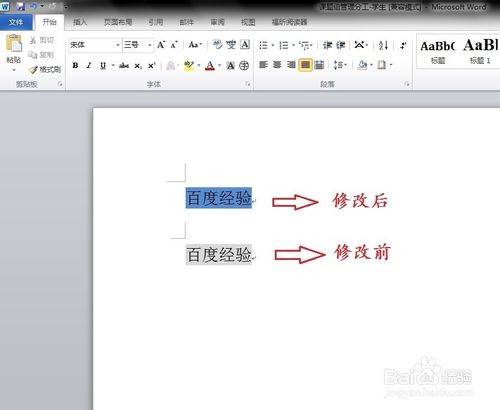Toggle strikethrough abc formatting
This screenshot has height=410, width=500.
point(124,65)
